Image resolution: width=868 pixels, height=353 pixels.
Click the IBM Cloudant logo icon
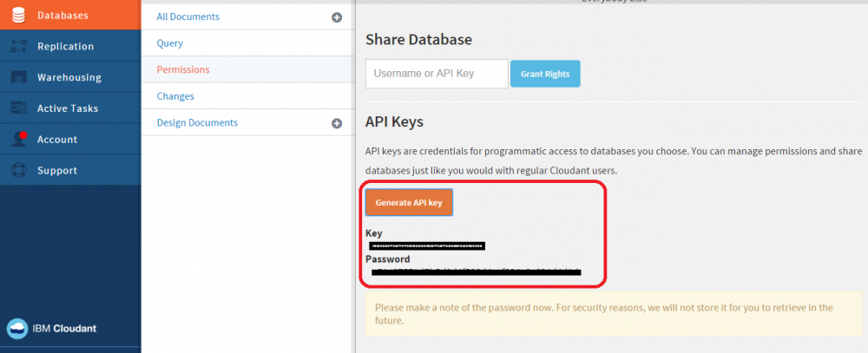click(x=17, y=329)
